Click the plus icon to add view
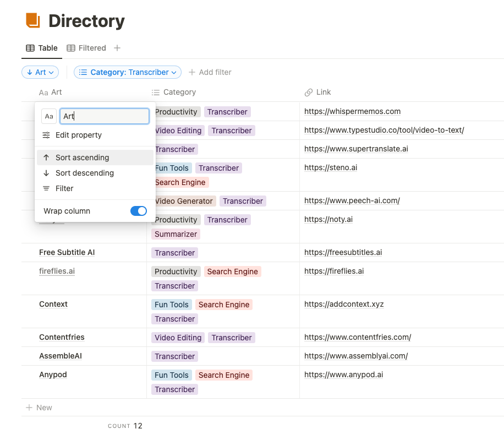 pyautogui.click(x=117, y=48)
